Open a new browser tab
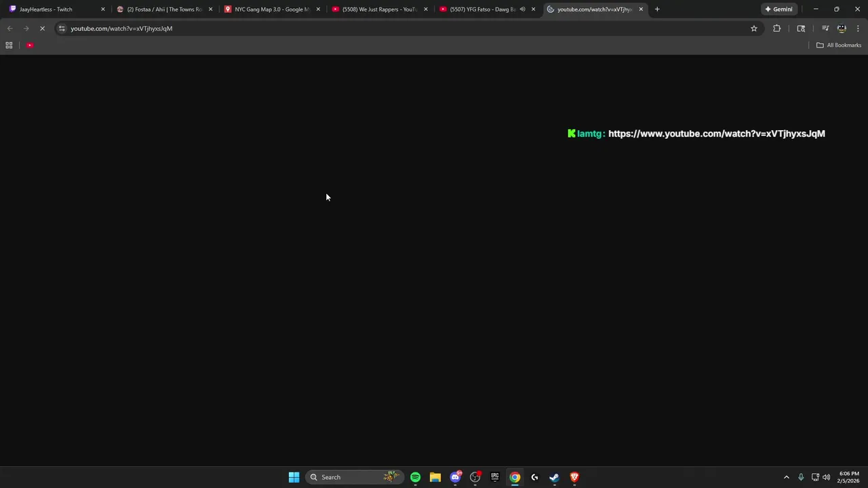This screenshot has width=868, height=488. click(657, 9)
